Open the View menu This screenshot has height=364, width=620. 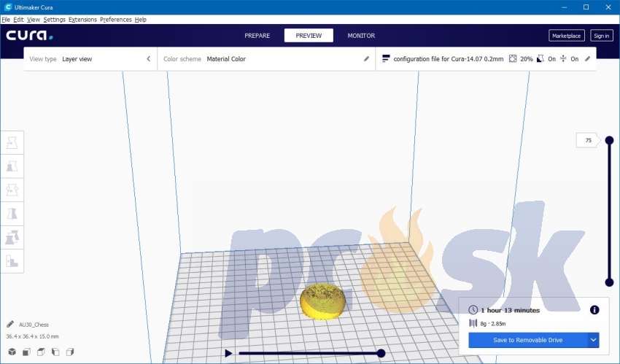pyautogui.click(x=34, y=20)
